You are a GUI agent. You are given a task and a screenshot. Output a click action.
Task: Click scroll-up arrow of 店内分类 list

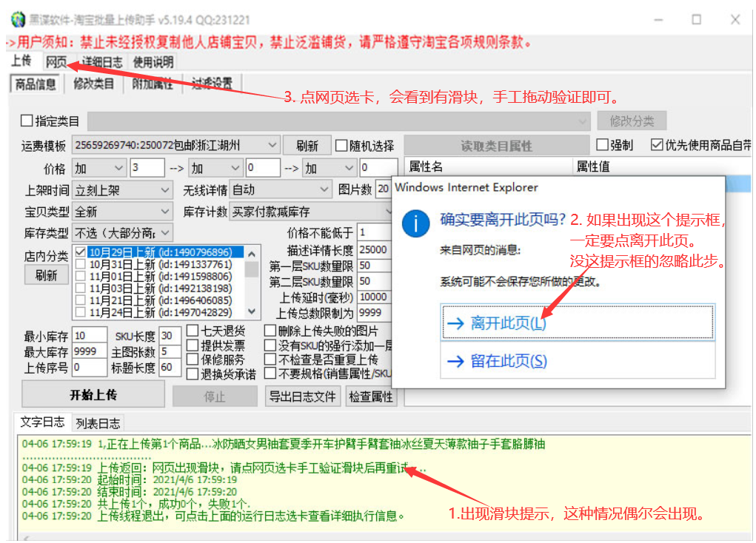point(252,254)
